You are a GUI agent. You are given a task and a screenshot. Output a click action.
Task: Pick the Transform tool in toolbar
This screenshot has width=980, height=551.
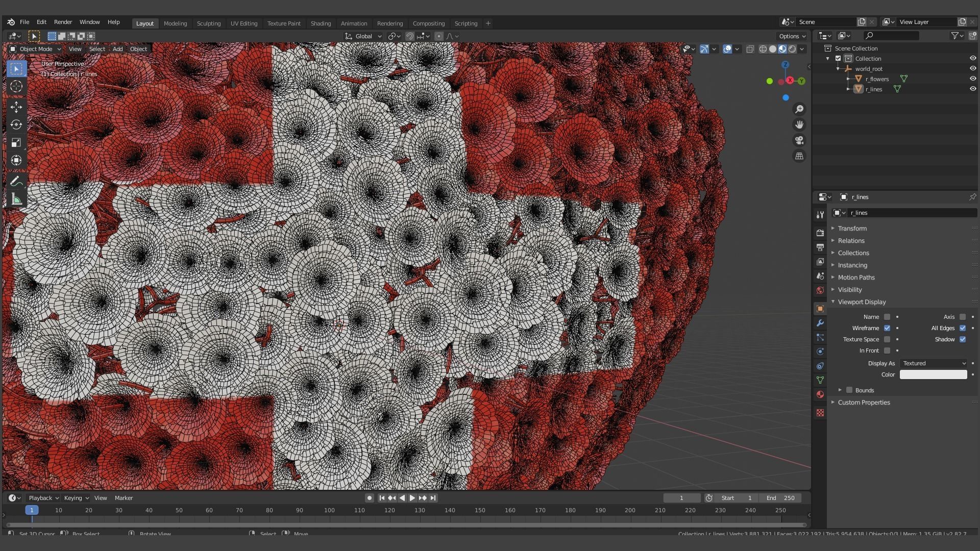tap(16, 160)
